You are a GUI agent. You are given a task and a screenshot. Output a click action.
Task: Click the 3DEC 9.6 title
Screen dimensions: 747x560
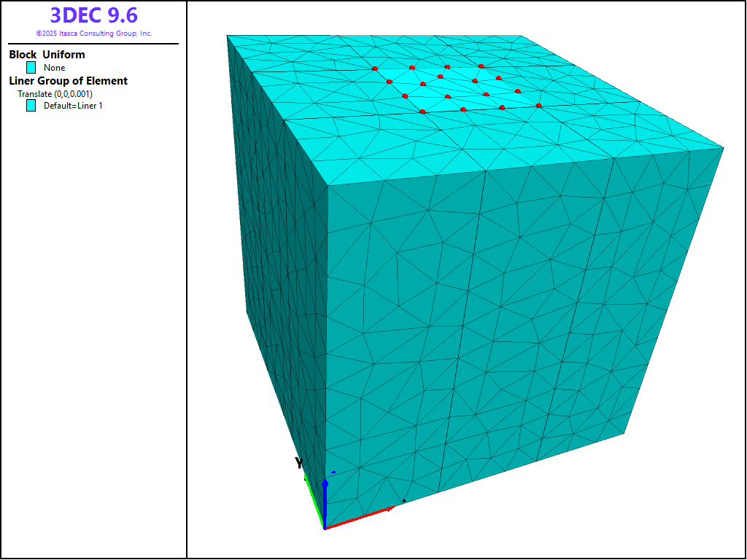(93, 15)
